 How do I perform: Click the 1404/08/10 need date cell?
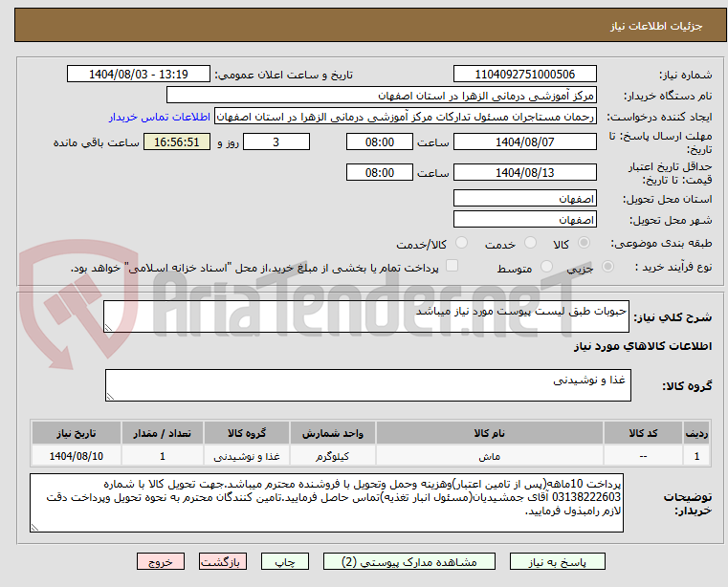coord(77,456)
